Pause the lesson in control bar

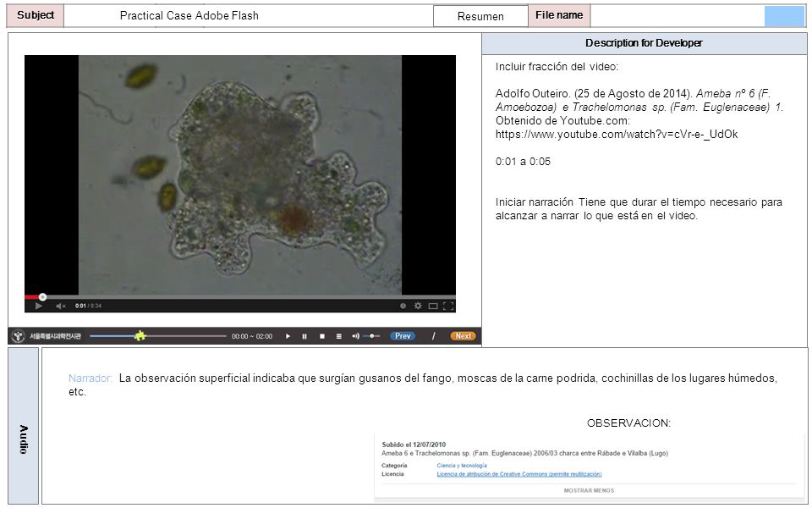(304, 336)
